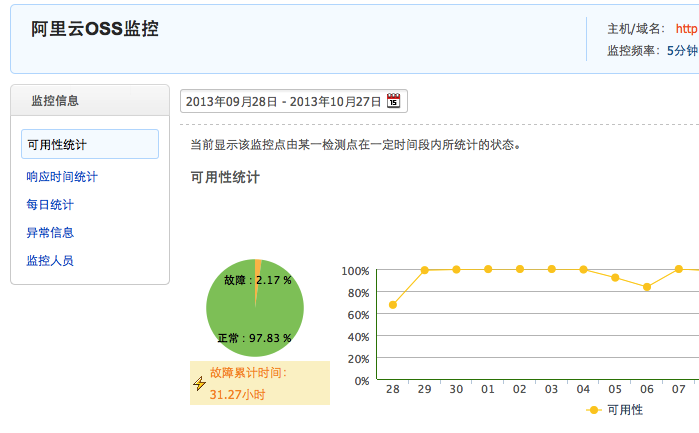Click the 阿里云OSS监控 page title
Image resolution: width=699 pixels, height=433 pixels.
(x=95, y=29)
